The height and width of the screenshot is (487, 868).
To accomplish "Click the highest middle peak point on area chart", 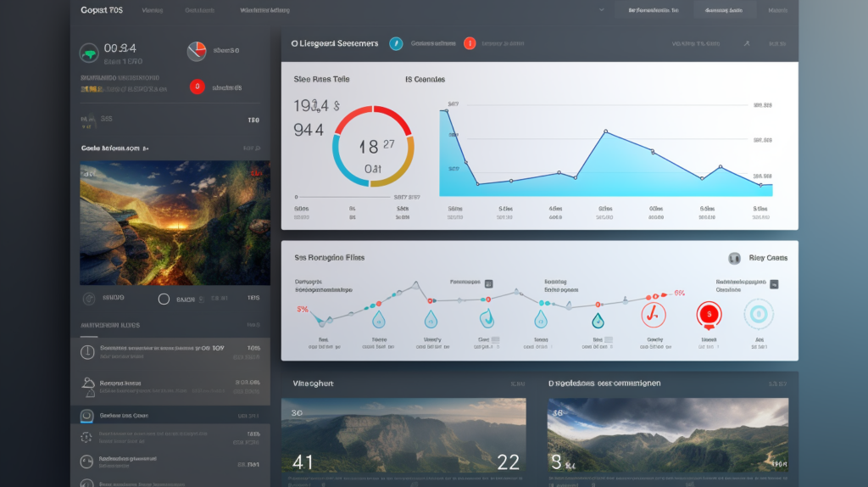I will click(605, 132).
